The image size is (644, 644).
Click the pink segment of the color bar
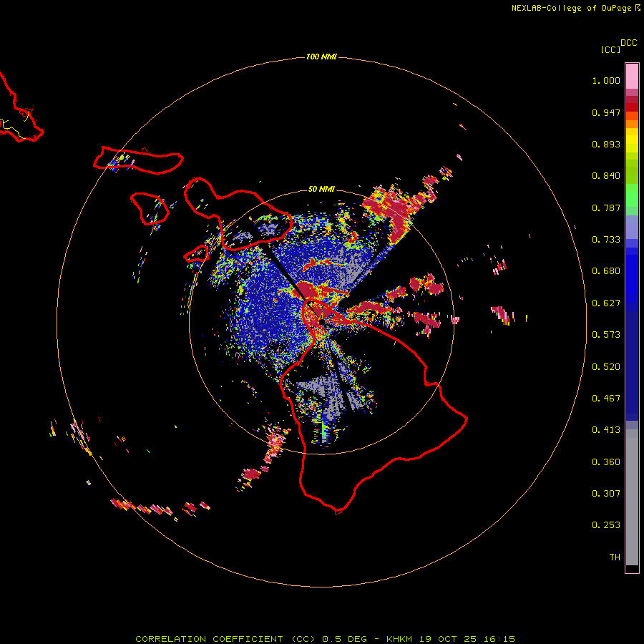point(632,77)
